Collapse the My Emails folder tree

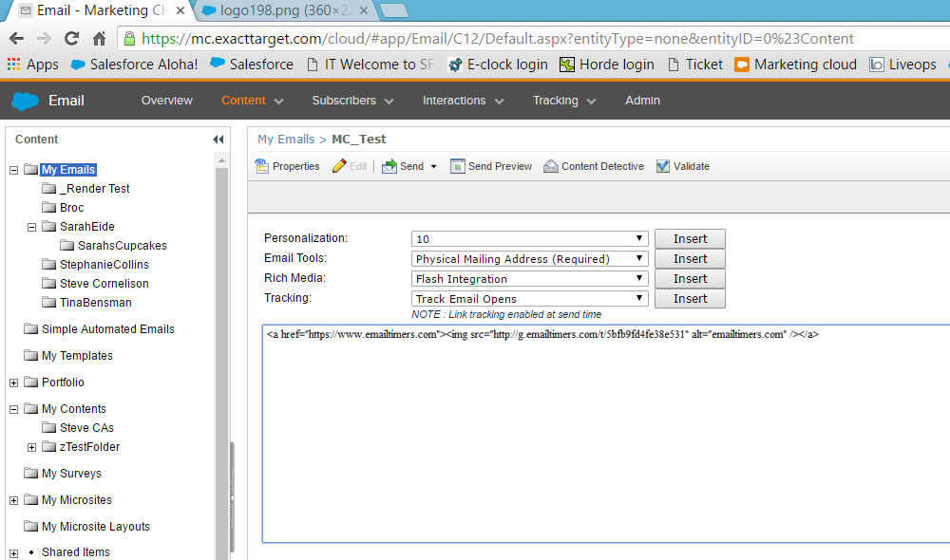coord(14,170)
